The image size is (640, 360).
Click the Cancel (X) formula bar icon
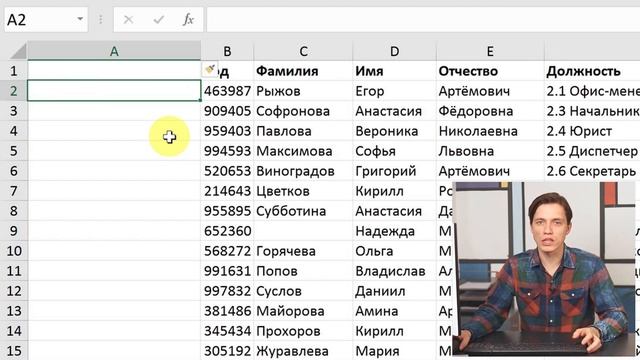click(128, 19)
